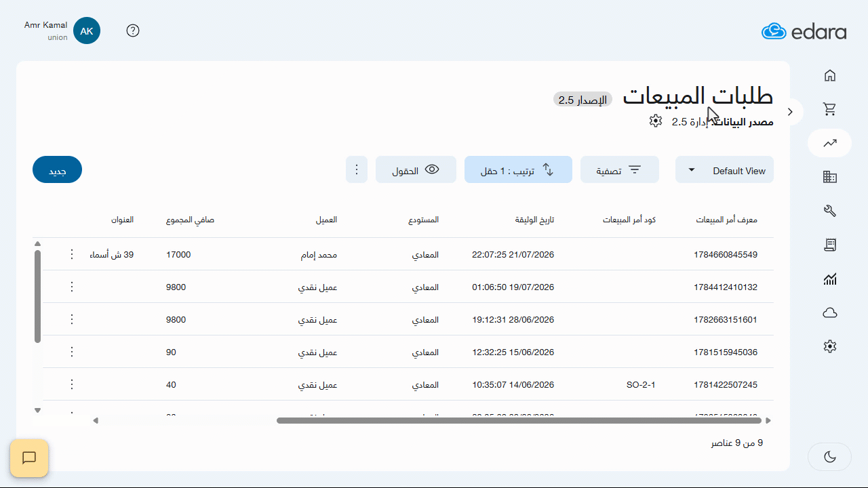
Task: Select customer محمد إمام cell
Action: pos(319,255)
